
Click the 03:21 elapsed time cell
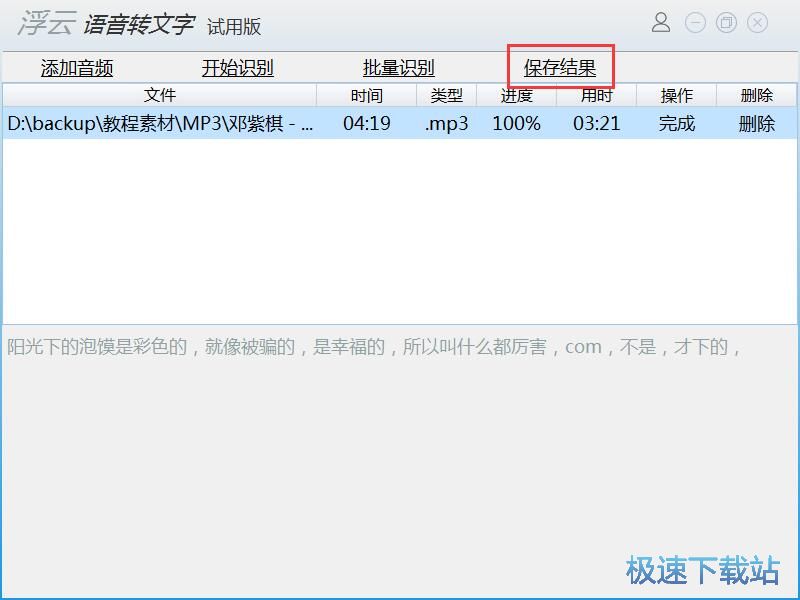pyautogui.click(x=596, y=123)
